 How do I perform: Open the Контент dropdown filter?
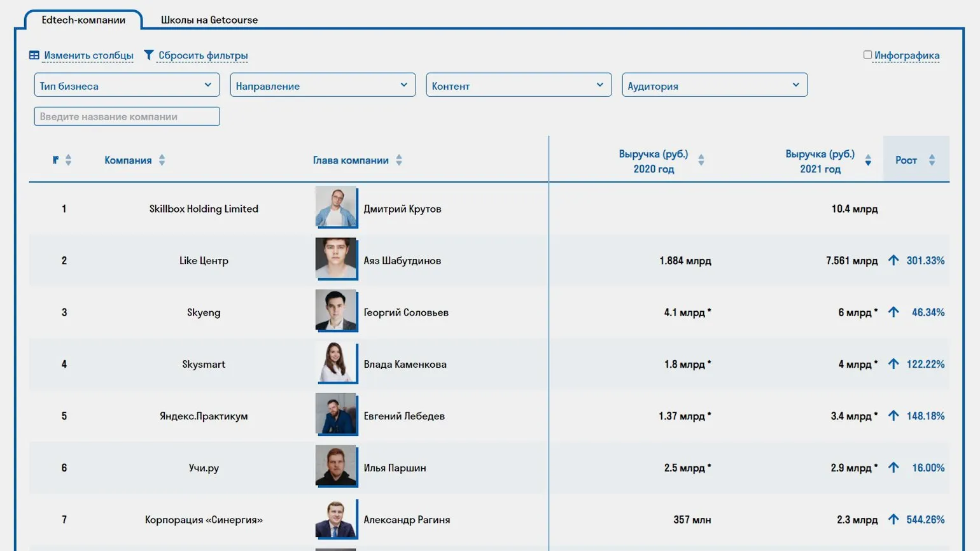[x=519, y=85]
